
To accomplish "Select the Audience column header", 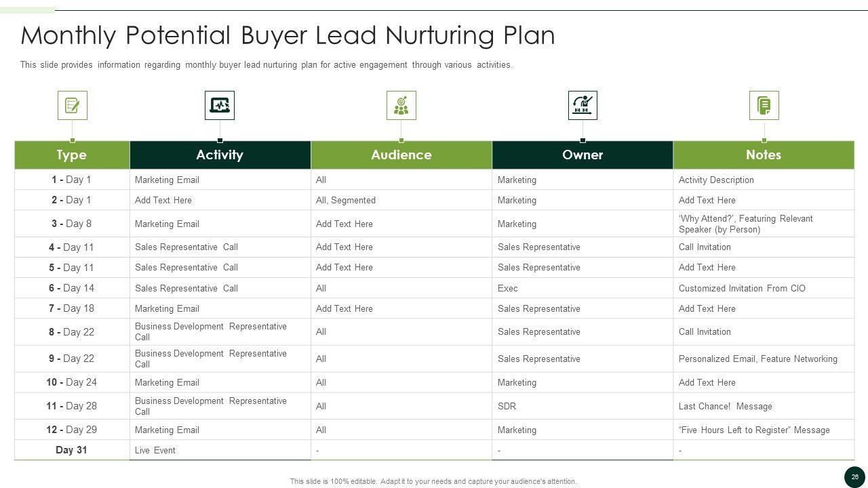I will (401, 155).
